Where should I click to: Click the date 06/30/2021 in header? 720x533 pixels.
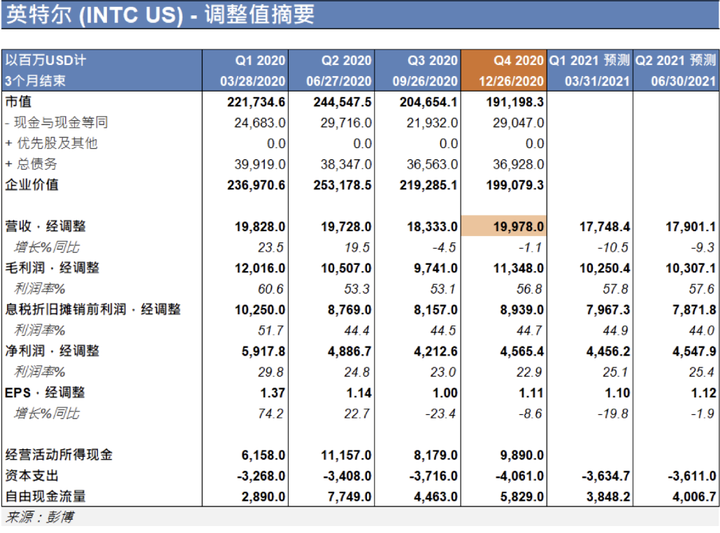(684, 81)
